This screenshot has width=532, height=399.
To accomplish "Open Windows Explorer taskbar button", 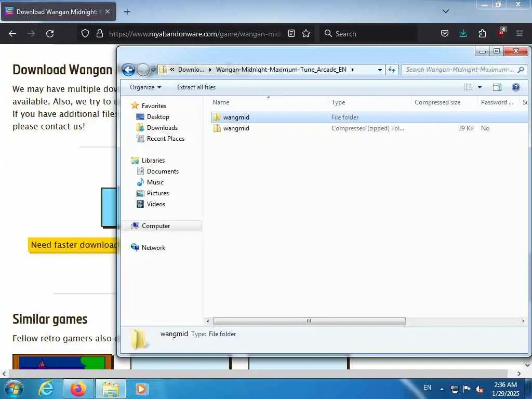I will point(111,389).
